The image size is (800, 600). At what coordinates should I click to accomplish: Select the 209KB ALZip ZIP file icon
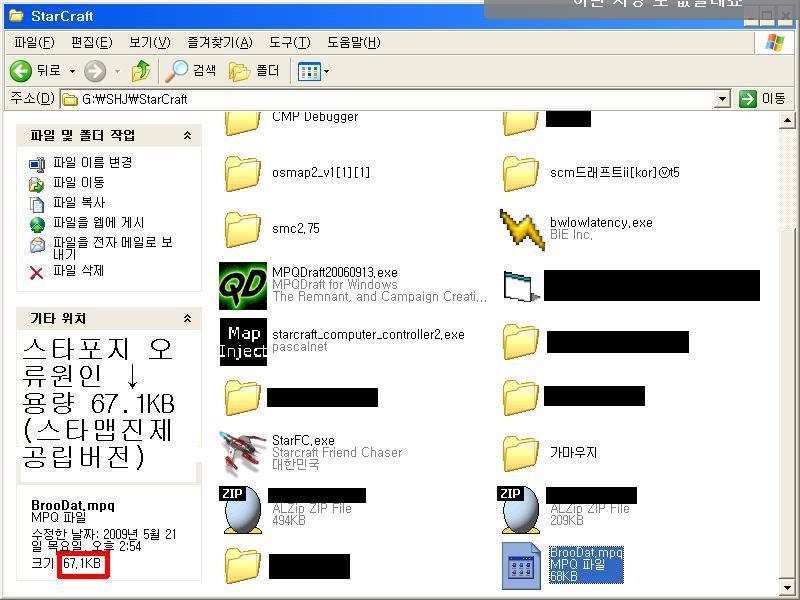[x=520, y=510]
